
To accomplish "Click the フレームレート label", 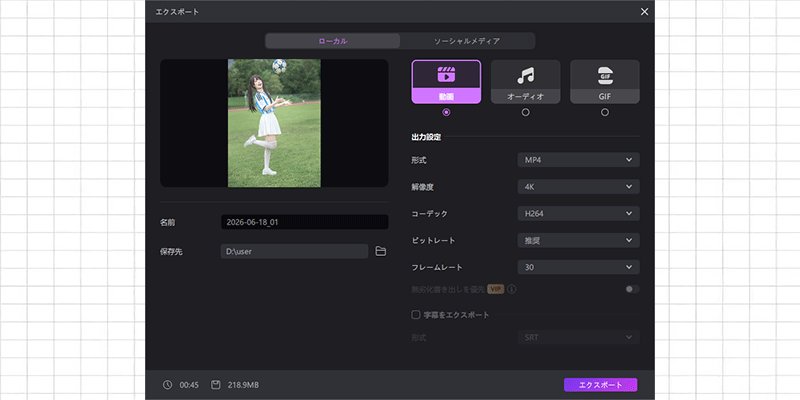I will click(x=437, y=267).
